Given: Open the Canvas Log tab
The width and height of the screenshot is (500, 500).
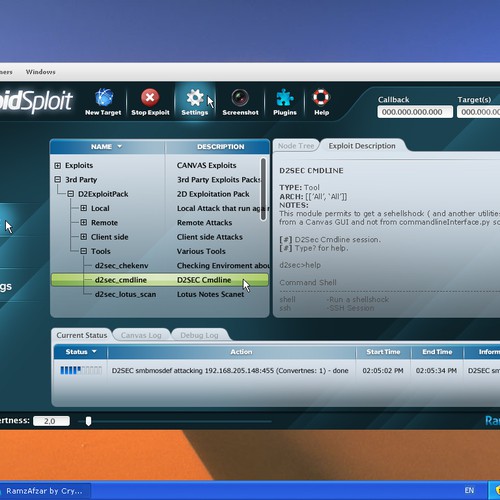Looking at the screenshot, I should (x=141, y=335).
